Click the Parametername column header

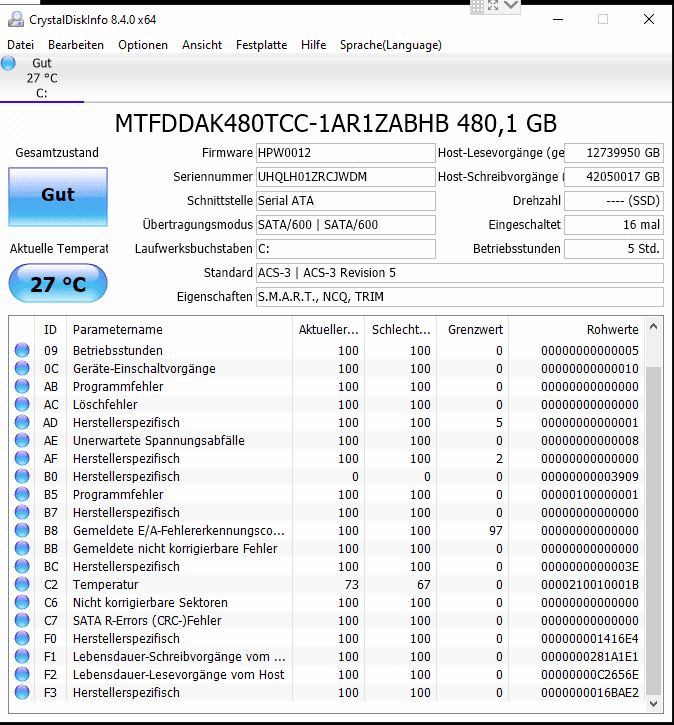point(179,330)
